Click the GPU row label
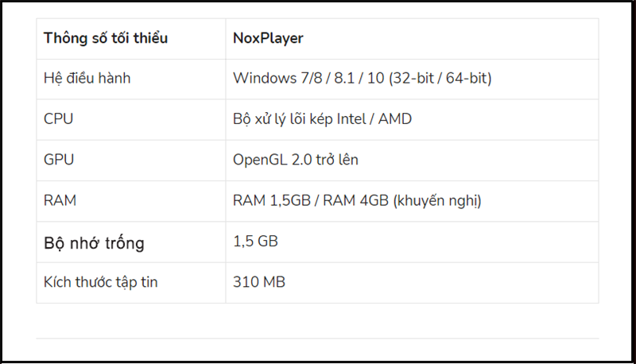Image resolution: width=636 pixels, height=364 pixels. pyautogui.click(x=59, y=160)
